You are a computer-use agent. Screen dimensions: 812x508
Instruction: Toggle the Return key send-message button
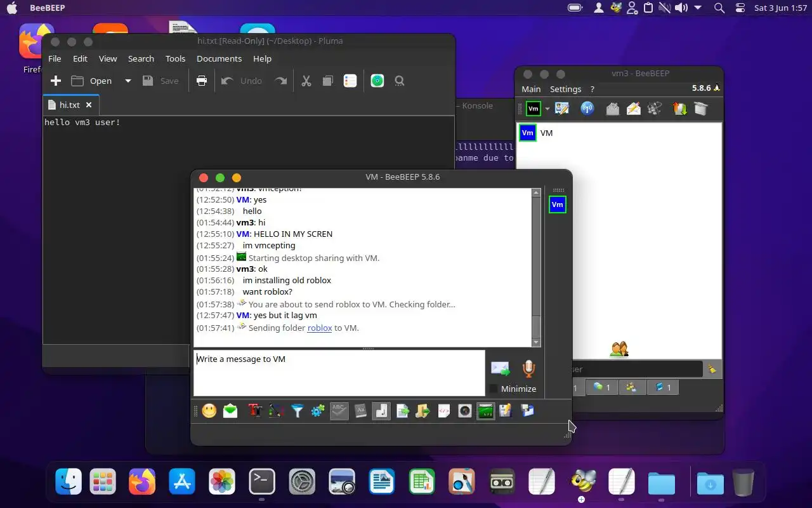(x=381, y=411)
